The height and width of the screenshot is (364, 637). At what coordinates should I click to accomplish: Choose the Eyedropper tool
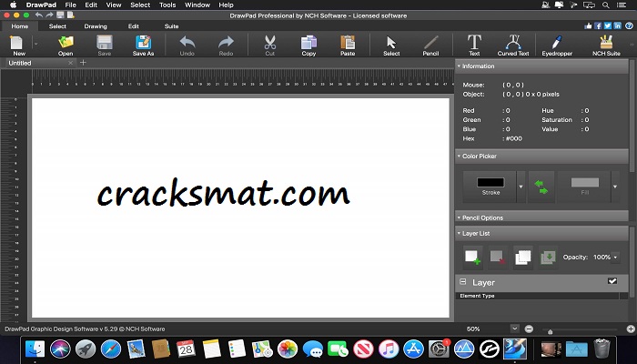[557, 45]
